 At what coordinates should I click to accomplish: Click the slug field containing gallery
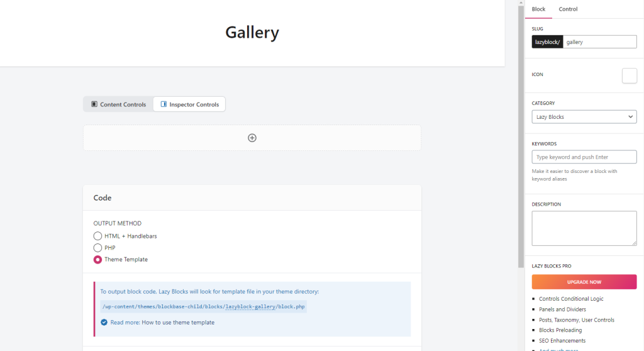(599, 42)
